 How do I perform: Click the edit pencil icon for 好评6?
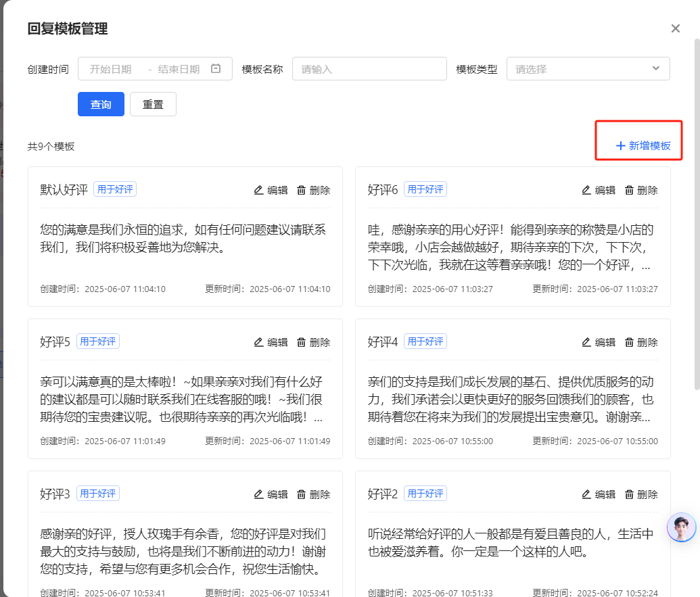586,190
